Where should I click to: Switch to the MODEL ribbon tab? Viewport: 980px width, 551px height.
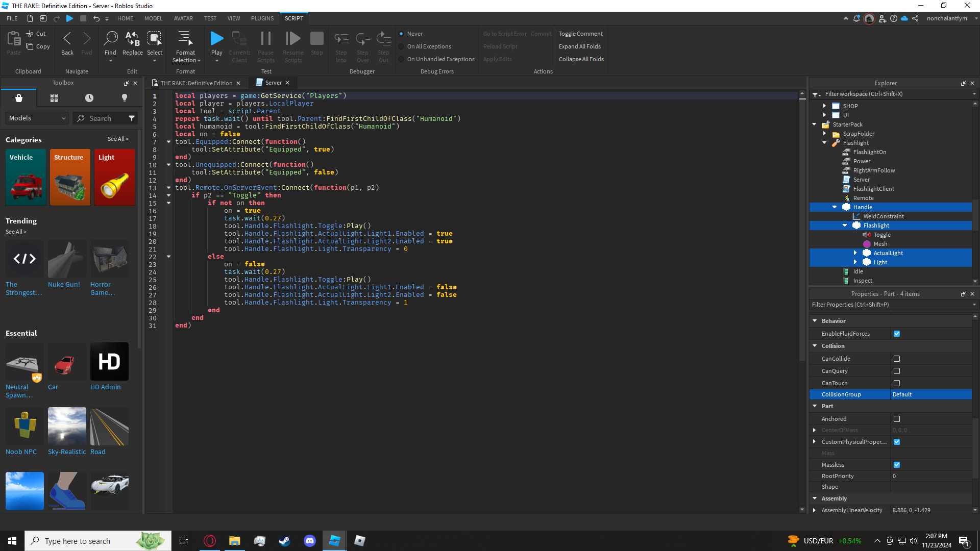pos(153,18)
